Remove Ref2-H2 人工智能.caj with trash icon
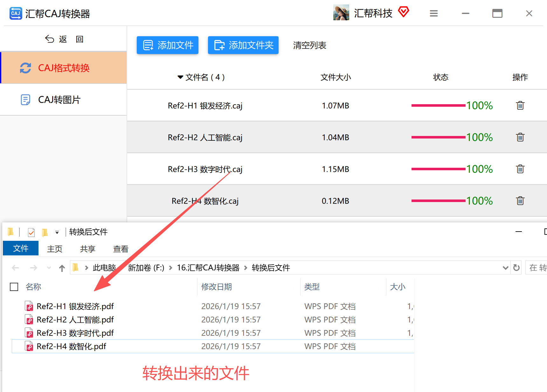 tap(520, 137)
